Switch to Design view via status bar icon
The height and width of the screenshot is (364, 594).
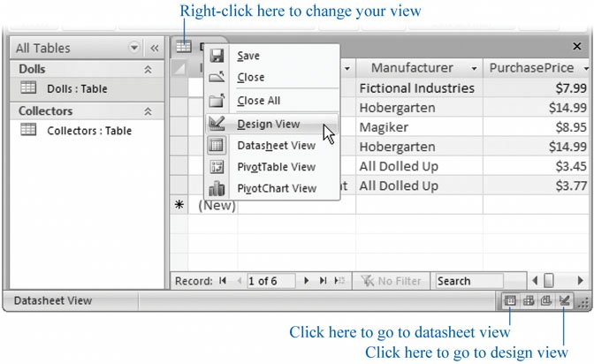click(x=564, y=300)
